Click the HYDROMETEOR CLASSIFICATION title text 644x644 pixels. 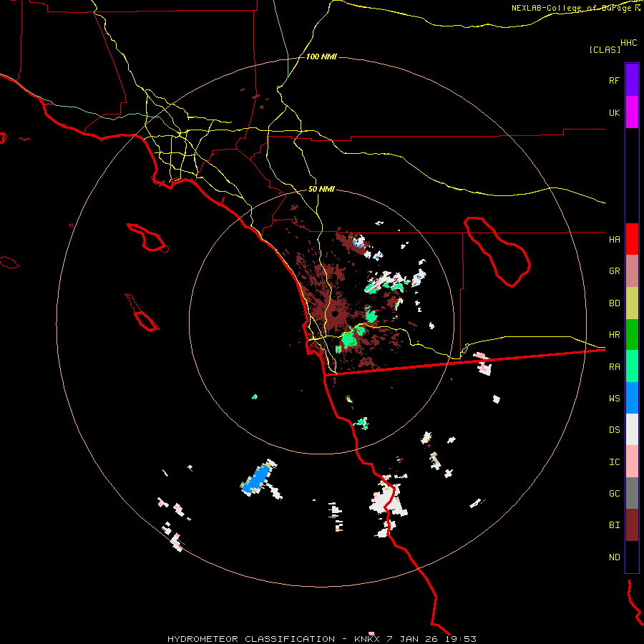(x=251, y=639)
